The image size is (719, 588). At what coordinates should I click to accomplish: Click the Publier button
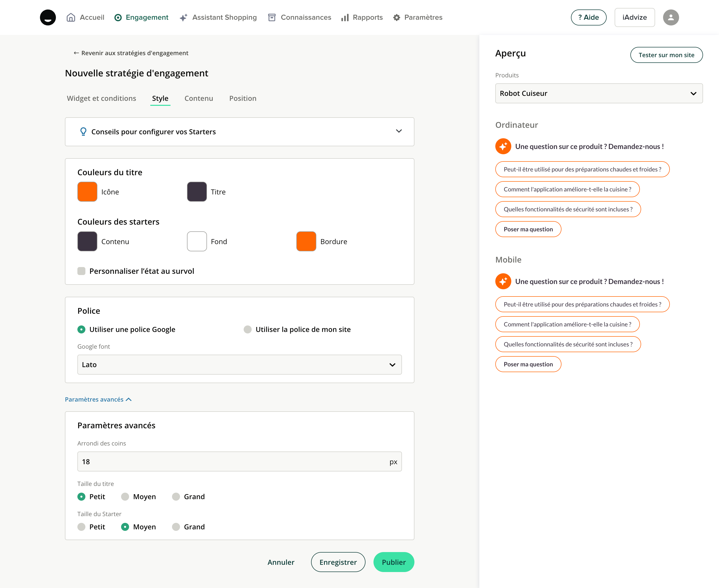pos(393,562)
